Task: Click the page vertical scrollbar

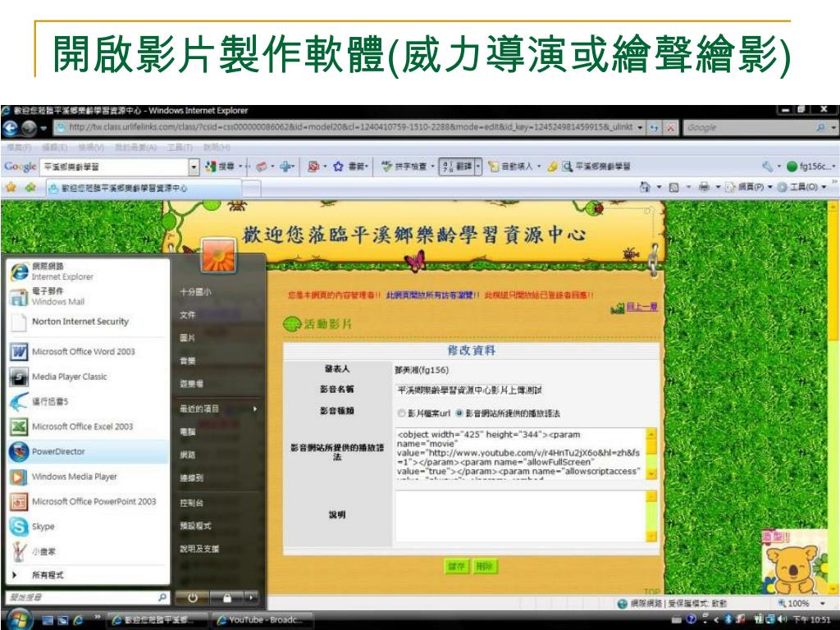Action: (833, 397)
